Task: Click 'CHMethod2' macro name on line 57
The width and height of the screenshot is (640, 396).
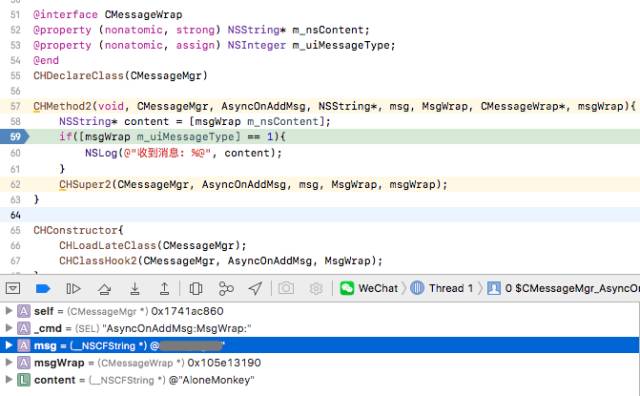Action: (x=62, y=107)
